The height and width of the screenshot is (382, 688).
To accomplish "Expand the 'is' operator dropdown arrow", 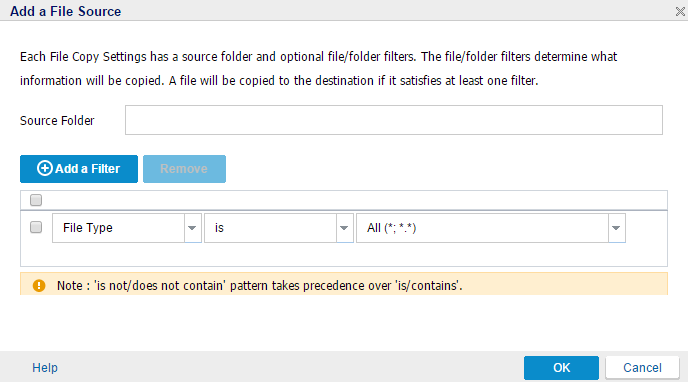I will (x=344, y=228).
